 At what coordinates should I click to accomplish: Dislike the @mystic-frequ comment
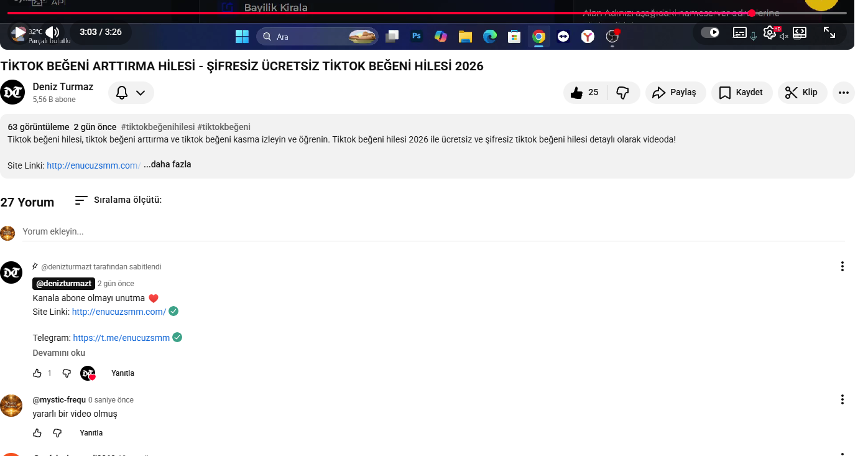tap(57, 433)
